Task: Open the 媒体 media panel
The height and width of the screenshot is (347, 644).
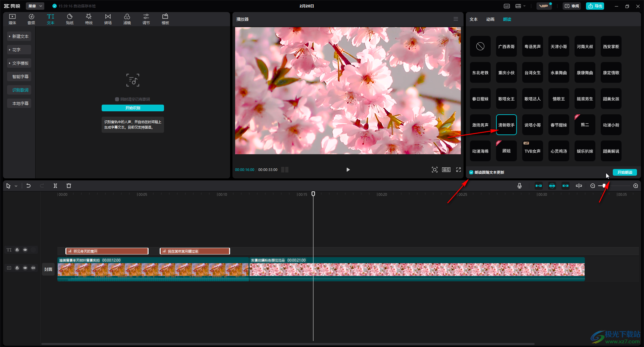Action: click(12, 19)
